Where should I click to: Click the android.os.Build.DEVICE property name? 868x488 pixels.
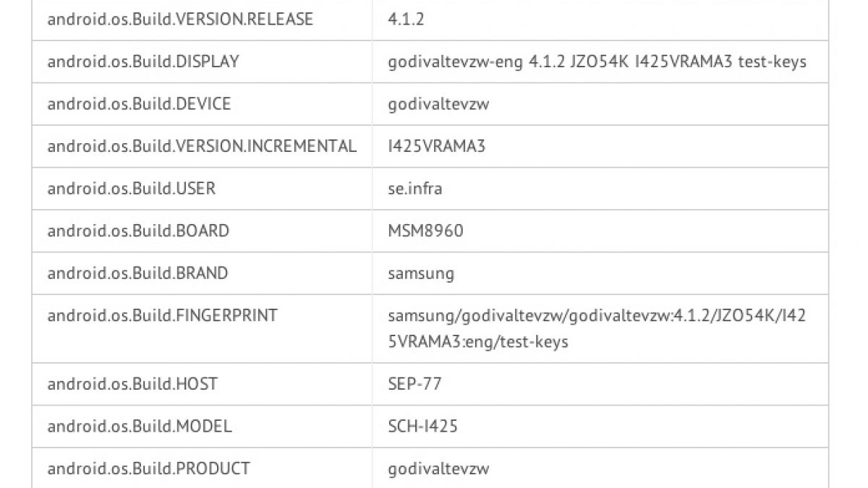(139, 104)
